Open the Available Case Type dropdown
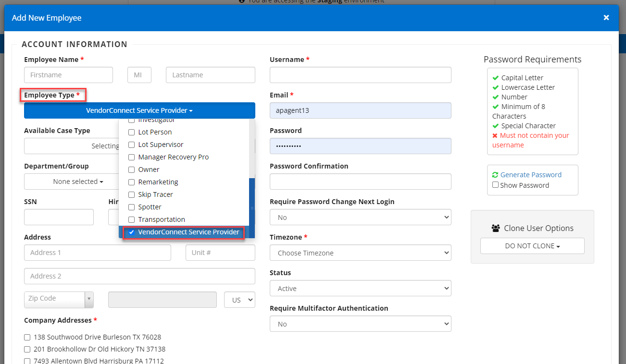This screenshot has width=626, height=364. click(x=72, y=146)
